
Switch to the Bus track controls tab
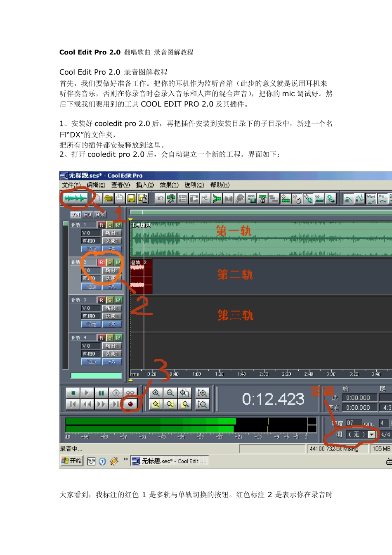pyautogui.click(x=100, y=215)
